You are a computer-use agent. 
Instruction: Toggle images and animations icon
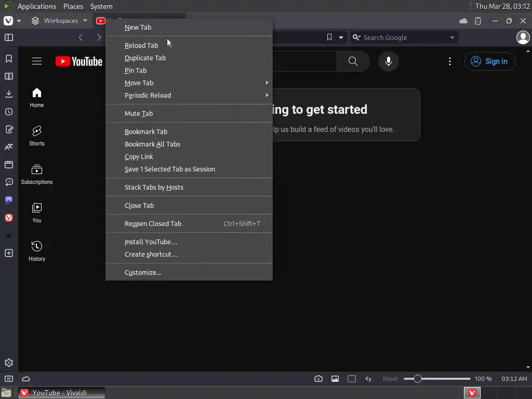(335, 379)
